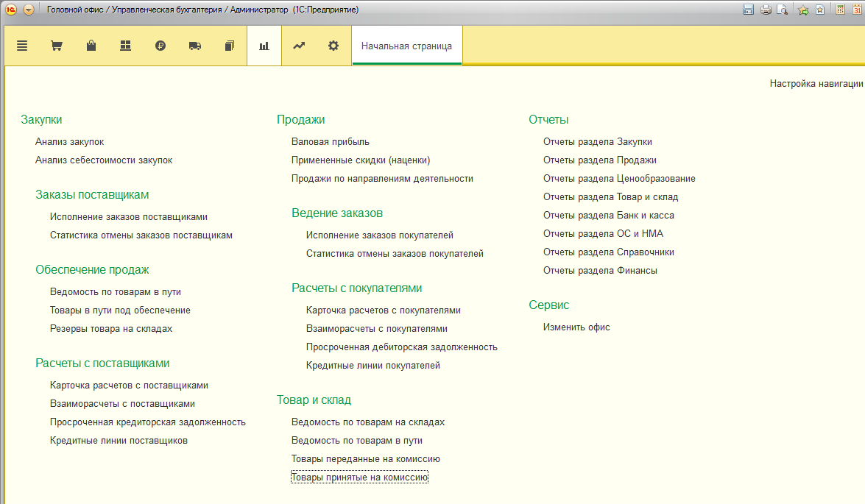865x504 pixels.
Task: Open Взаиморасчеты с покупателями
Action: tap(377, 328)
